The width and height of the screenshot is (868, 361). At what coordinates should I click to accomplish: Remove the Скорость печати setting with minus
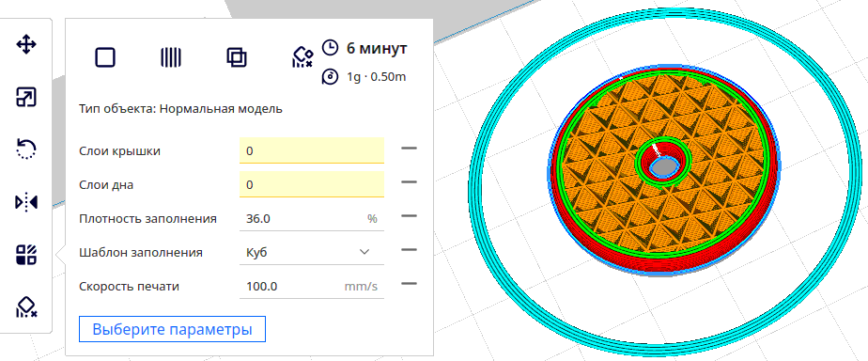coord(409,284)
